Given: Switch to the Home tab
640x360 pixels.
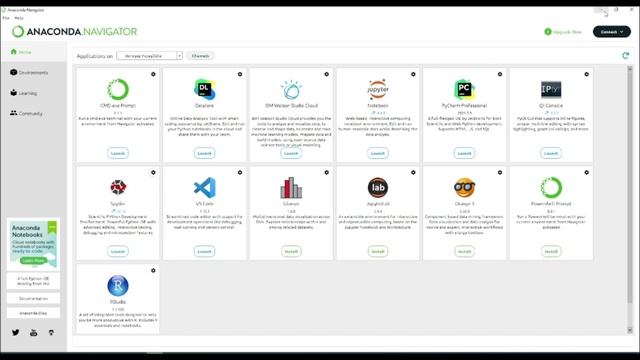Looking at the screenshot, I should coord(33,52).
